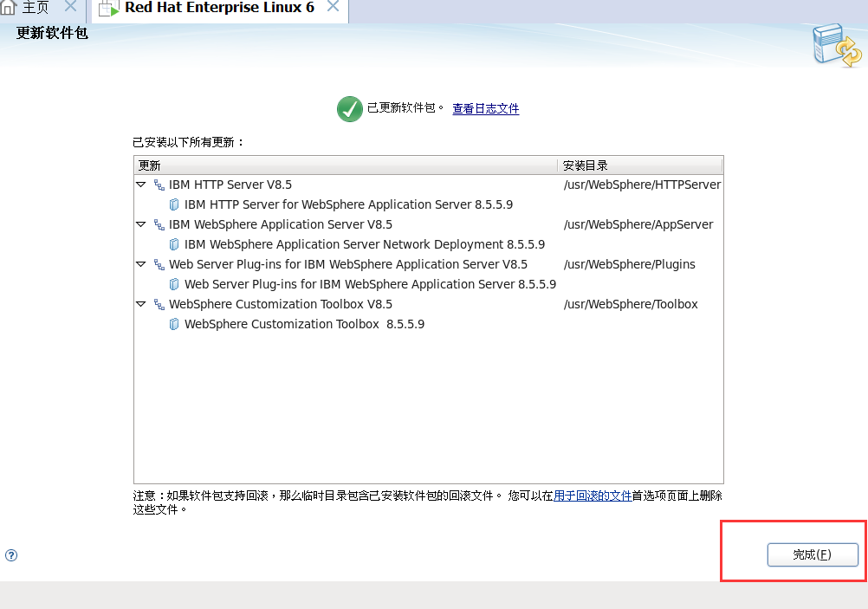Click the 更新 column header
The image size is (868, 609).
click(x=346, y=165)
